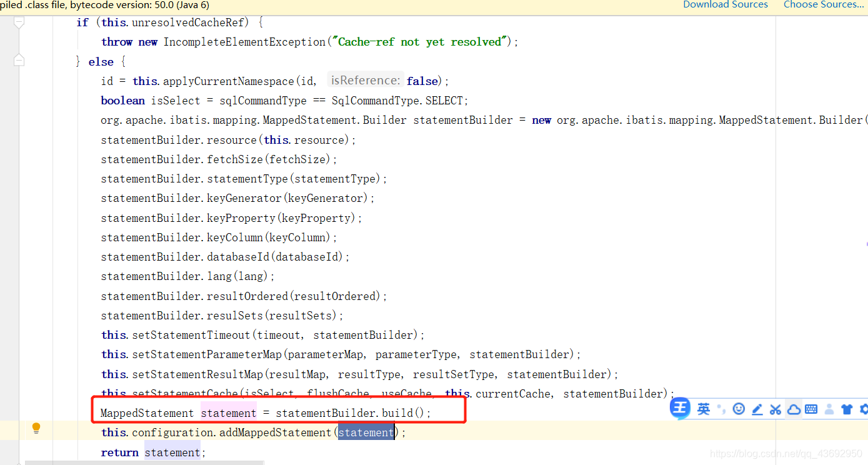Click 'statementBuilder.resulSets' call
The height and width of the screenshot is (465, 868).
pos(182,316)
